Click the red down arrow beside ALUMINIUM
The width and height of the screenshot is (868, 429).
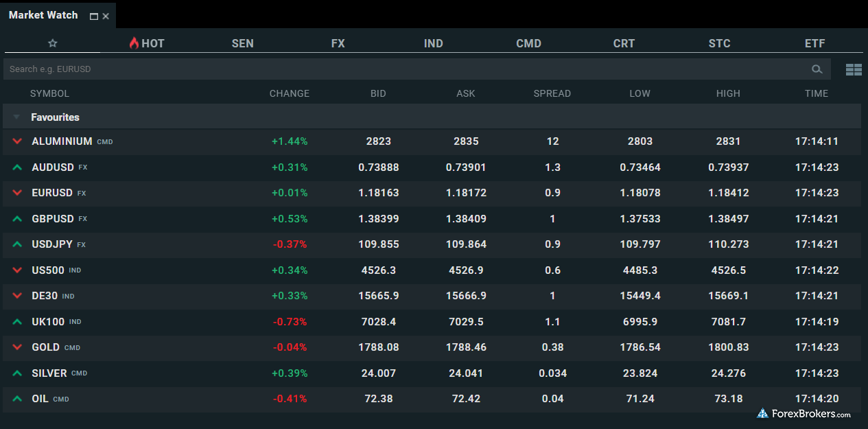[x=17, y=141]
